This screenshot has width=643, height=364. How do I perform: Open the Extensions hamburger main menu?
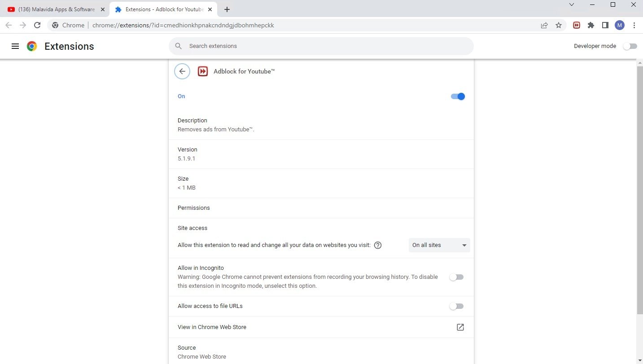[15, 46]
